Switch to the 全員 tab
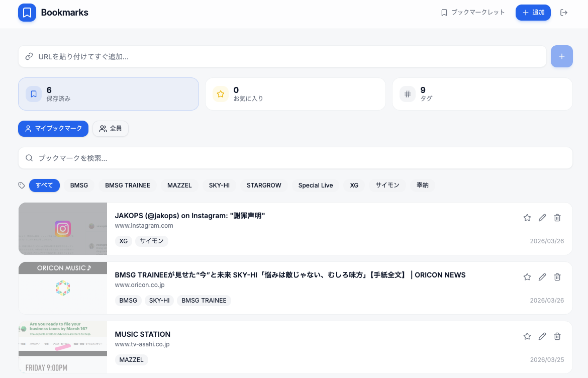The image size is (588, 378). pos(110,129)
